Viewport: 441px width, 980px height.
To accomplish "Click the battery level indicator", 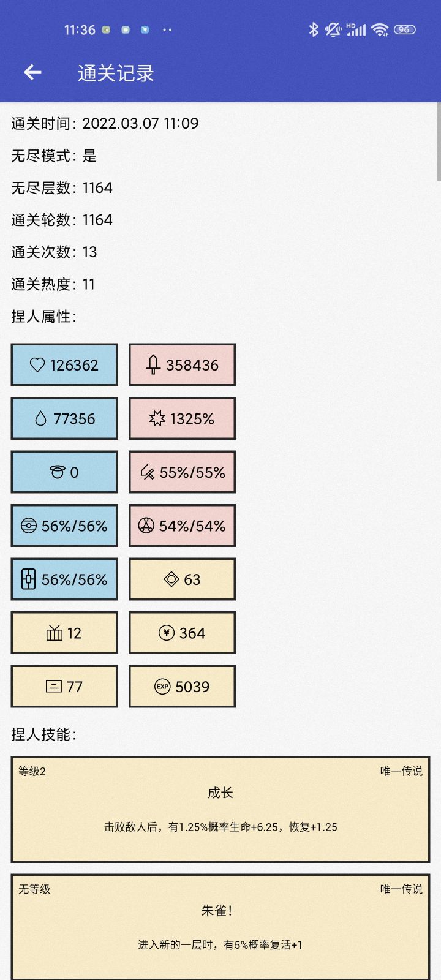I will click(404, 29).
